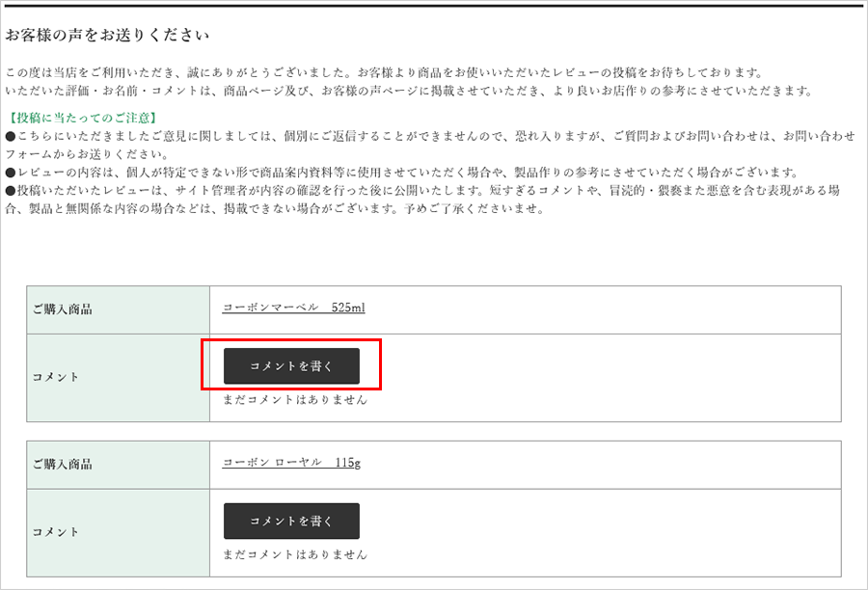Click the 【投稿に当たってのご注意】 green notice heading
The width and height of the screenshot is (868, 590).
83,118
